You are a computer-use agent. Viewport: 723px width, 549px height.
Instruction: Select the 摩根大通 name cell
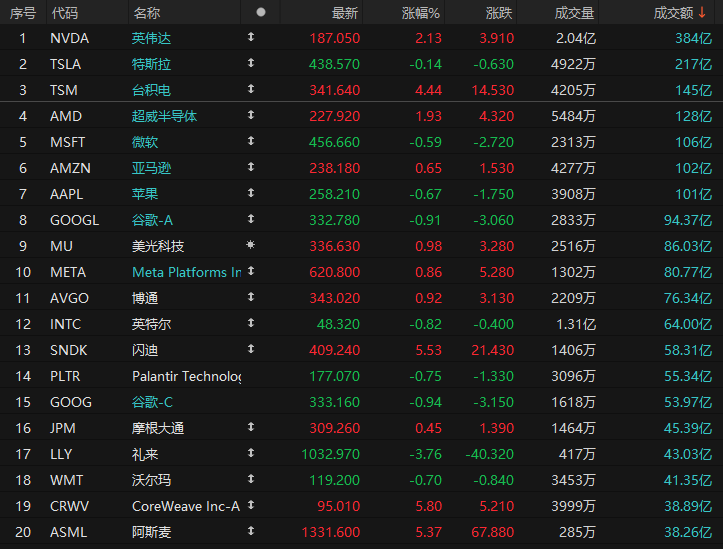point(158,428)
